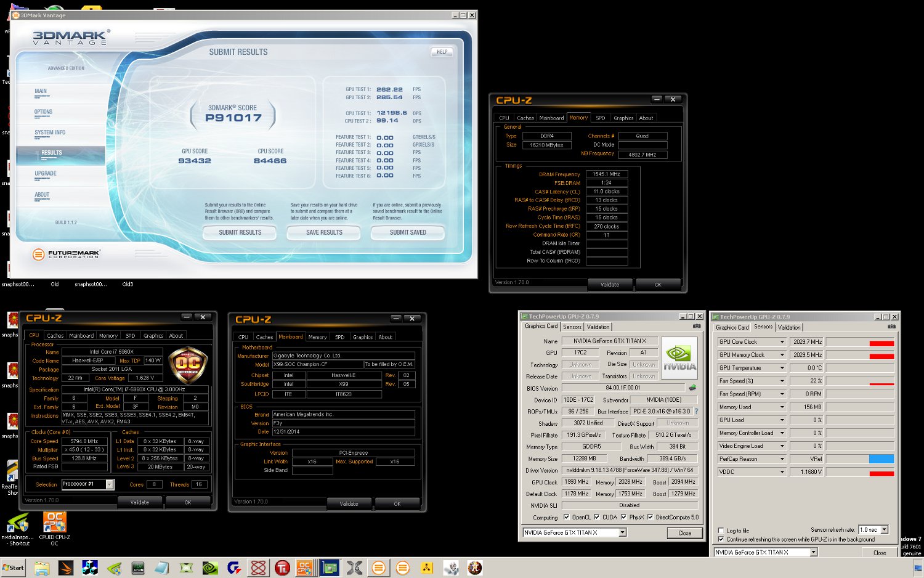This screenshot has height=578, width=924.
Task: Toggle the OpenCL computing checkbox
Action: (566, 517)
